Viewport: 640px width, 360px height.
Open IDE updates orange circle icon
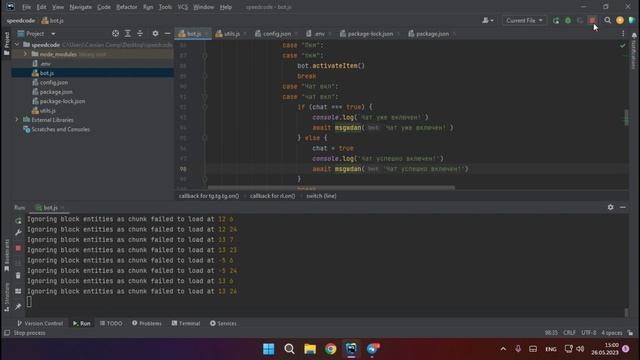point(620,20)
